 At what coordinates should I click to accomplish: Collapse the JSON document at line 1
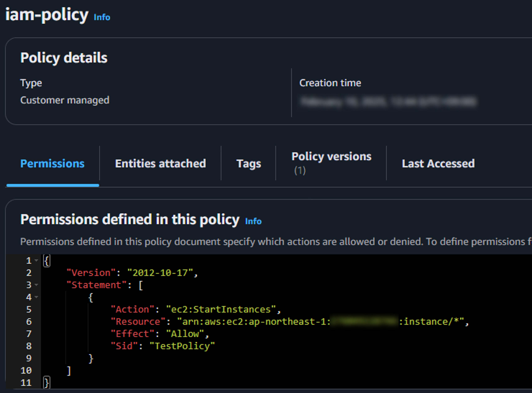click(x=36, y=261)
